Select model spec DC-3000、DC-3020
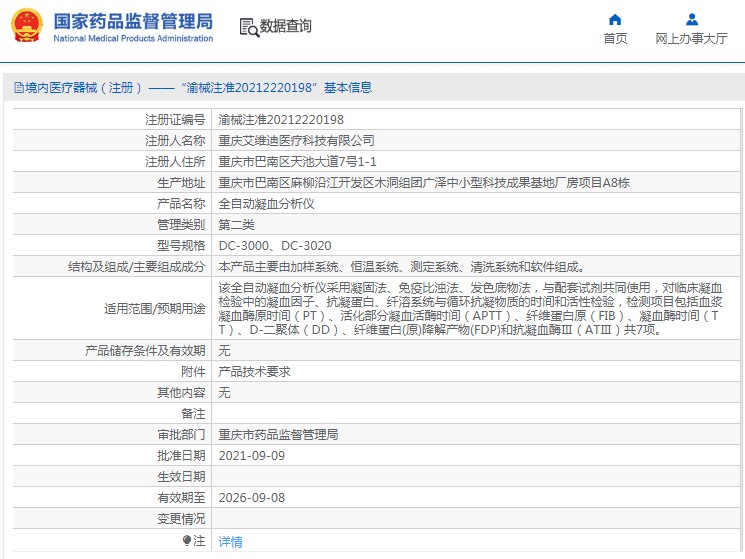This screenshot has height=559, width=745. 275,246
